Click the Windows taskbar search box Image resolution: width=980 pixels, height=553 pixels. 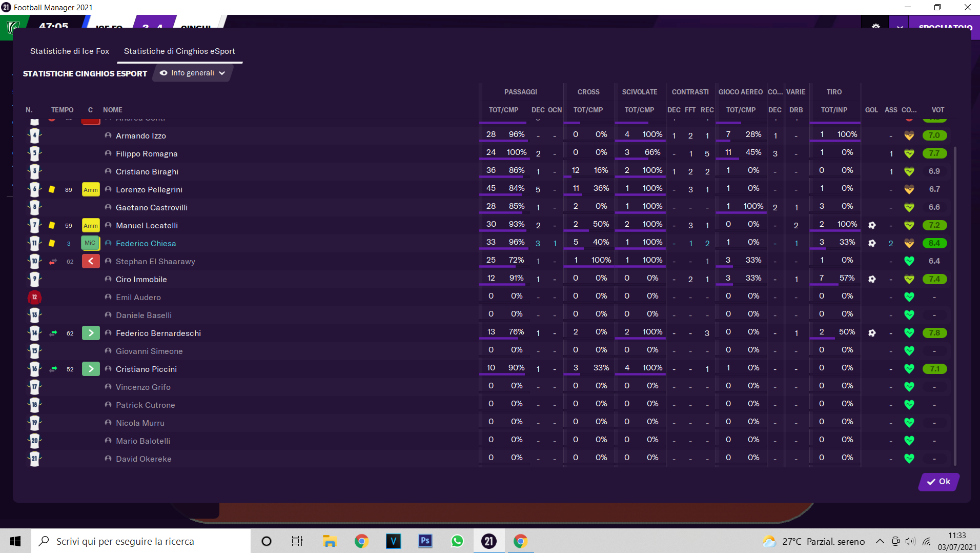141,541
